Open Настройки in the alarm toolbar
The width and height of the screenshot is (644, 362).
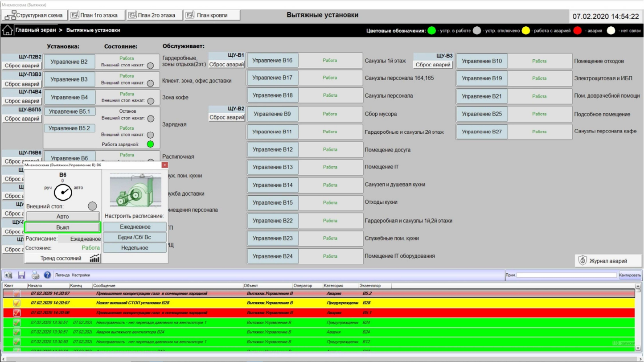coord(81,275)
